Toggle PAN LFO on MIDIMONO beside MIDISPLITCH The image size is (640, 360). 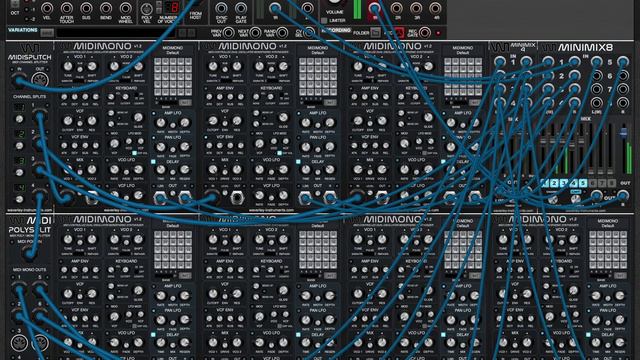pyautogui.click(x=154, y=138)
